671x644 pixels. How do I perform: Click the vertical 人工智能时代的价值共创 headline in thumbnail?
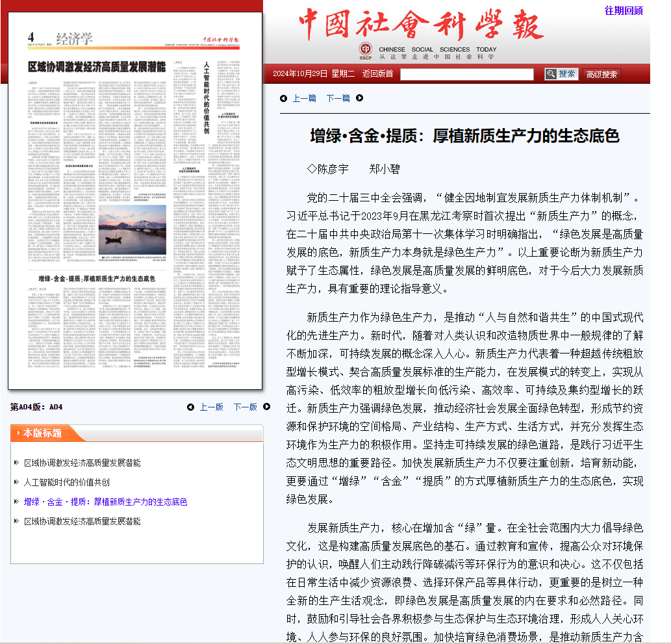coord(207,97)
